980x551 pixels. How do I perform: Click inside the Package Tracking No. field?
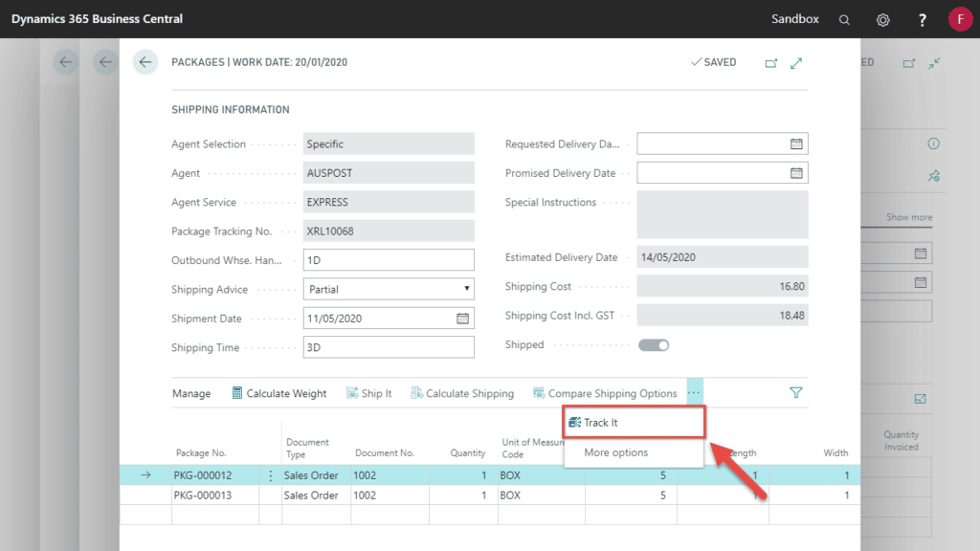(x=388, y=231)
